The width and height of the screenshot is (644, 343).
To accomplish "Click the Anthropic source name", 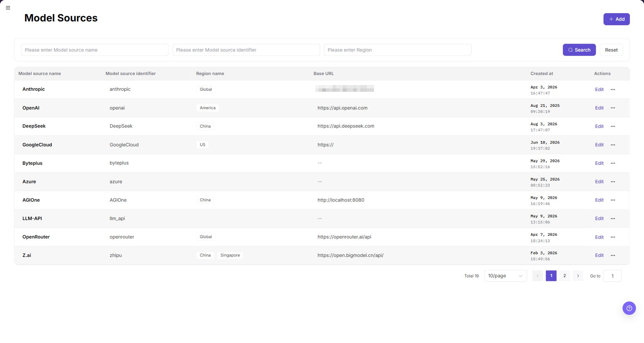I will point(34,89).
